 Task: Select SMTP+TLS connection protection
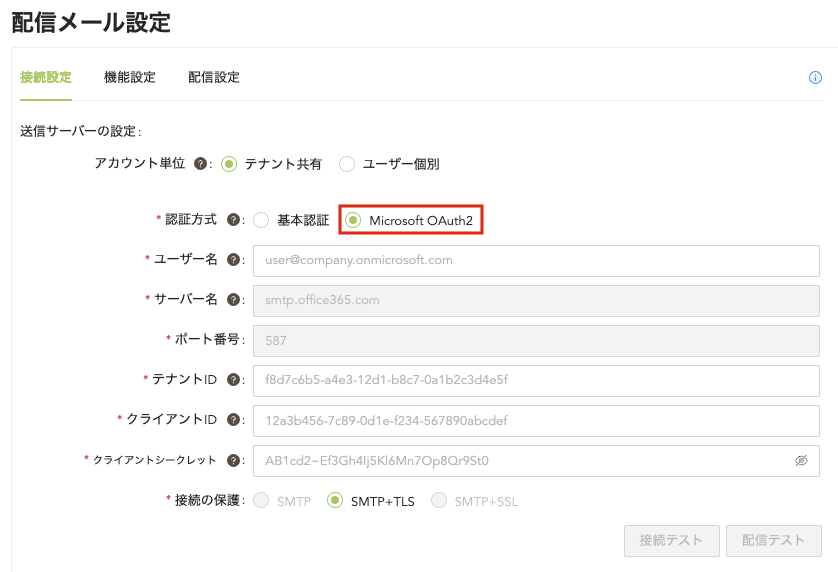pyautogui.click(x=336, y=500)
